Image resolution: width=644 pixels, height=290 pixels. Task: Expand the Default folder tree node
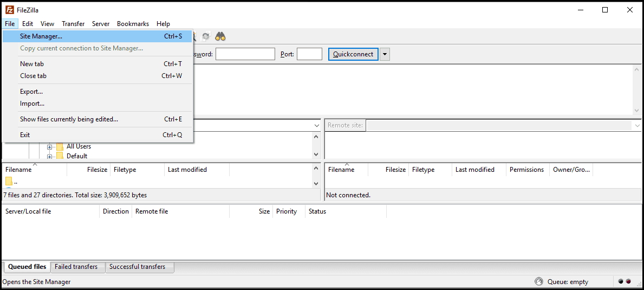pyautogui.click(x=50, y=157)
